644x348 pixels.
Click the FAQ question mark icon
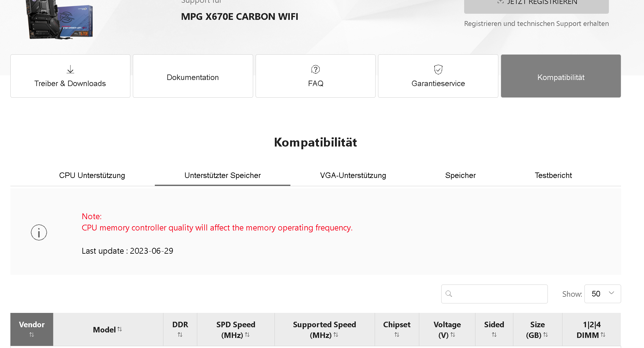(x=315, y=69)
